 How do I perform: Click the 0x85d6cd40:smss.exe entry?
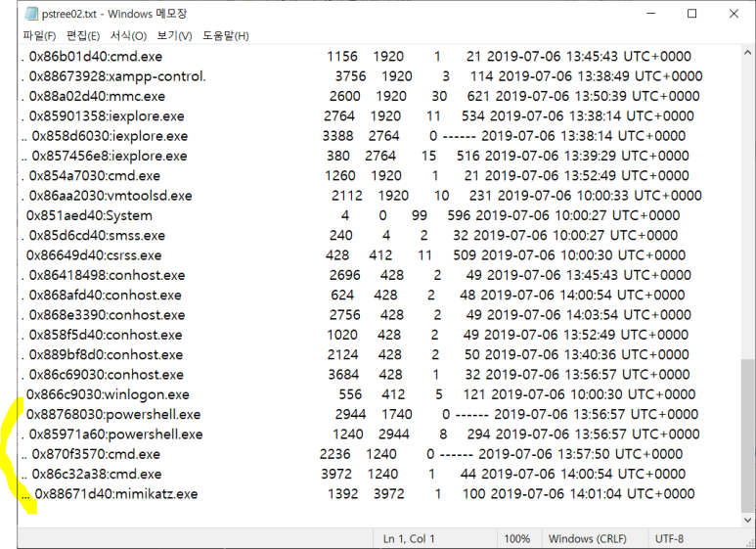[x=97, y=235]
